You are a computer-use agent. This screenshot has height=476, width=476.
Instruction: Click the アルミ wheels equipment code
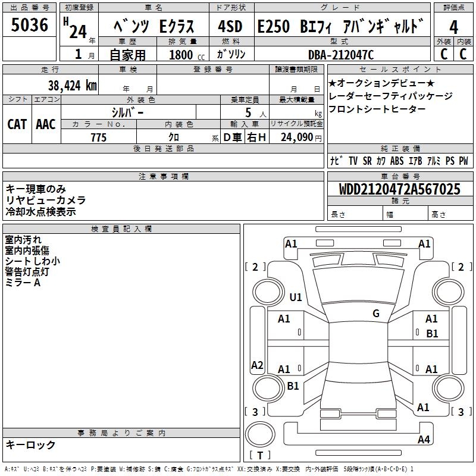tap(434, 161)
